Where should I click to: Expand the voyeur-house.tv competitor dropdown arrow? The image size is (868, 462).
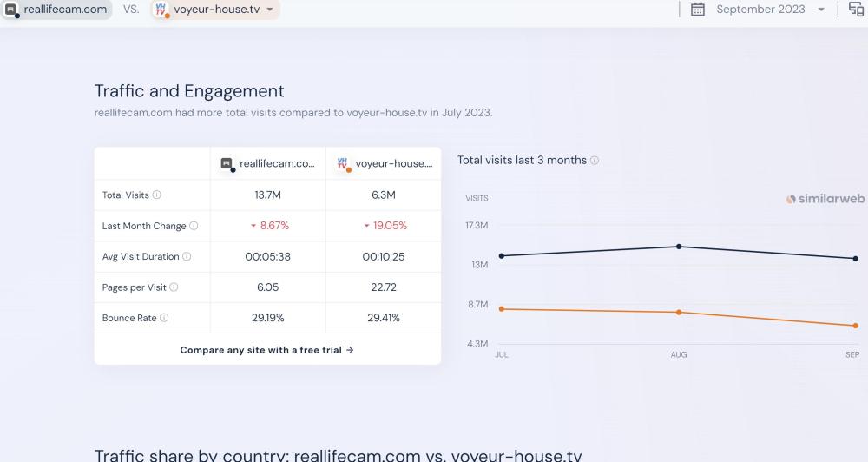coord(270,10)
